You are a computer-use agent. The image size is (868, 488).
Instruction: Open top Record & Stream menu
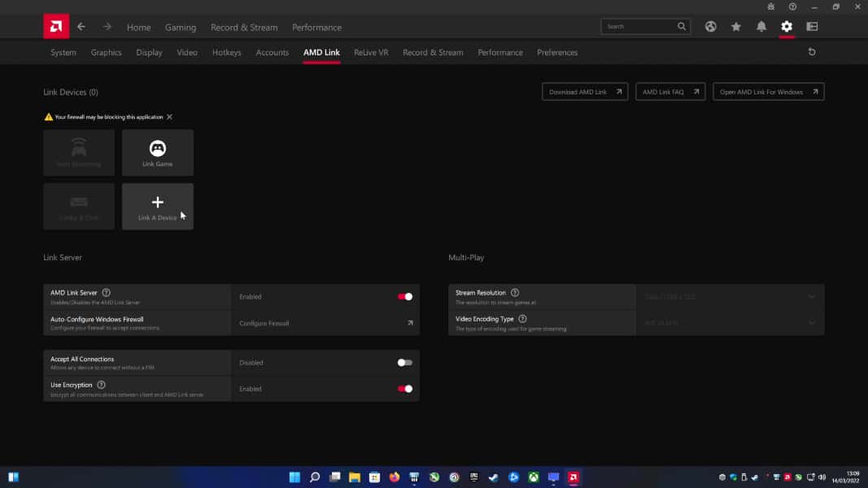pos(244,27)
